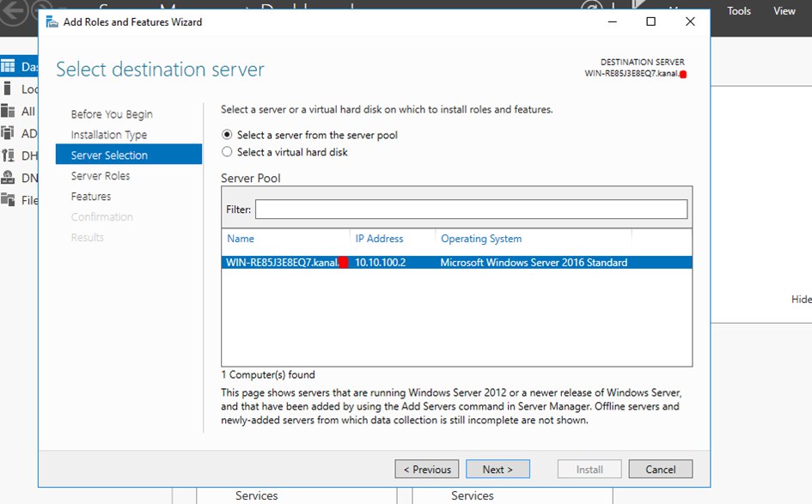
Task: Open the DHCP role icon
Action: click(x=8, y=155)
